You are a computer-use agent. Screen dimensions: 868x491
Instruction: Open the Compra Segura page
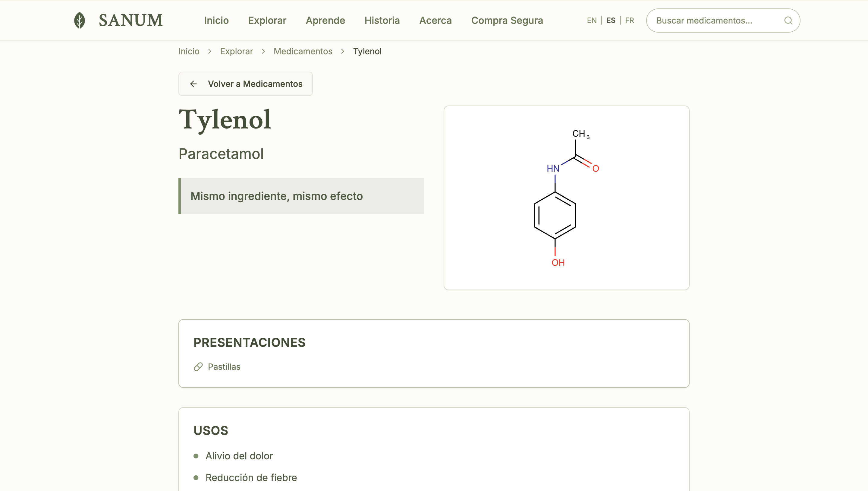pyautogui.click(x=507, y=20)
